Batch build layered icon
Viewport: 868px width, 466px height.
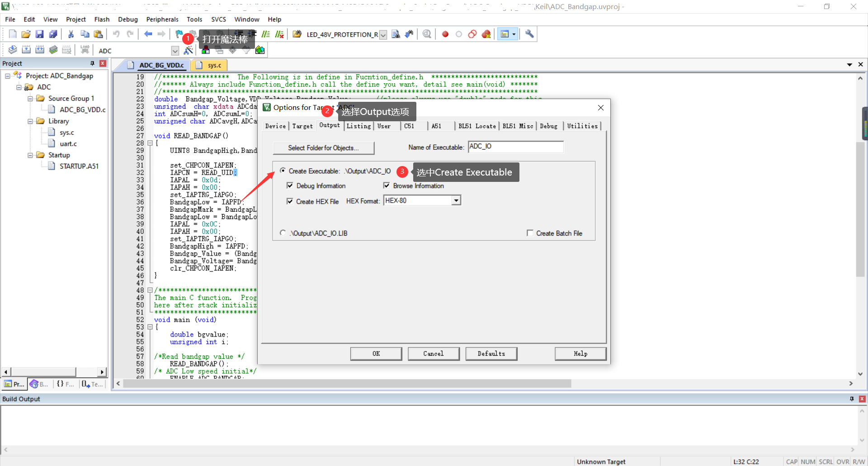[53, 50]
